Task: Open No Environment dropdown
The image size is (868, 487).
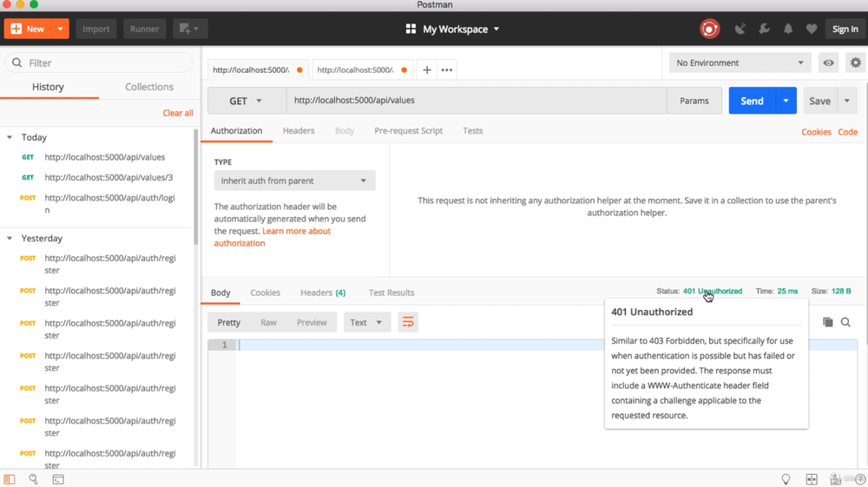Action: point(740,63)
